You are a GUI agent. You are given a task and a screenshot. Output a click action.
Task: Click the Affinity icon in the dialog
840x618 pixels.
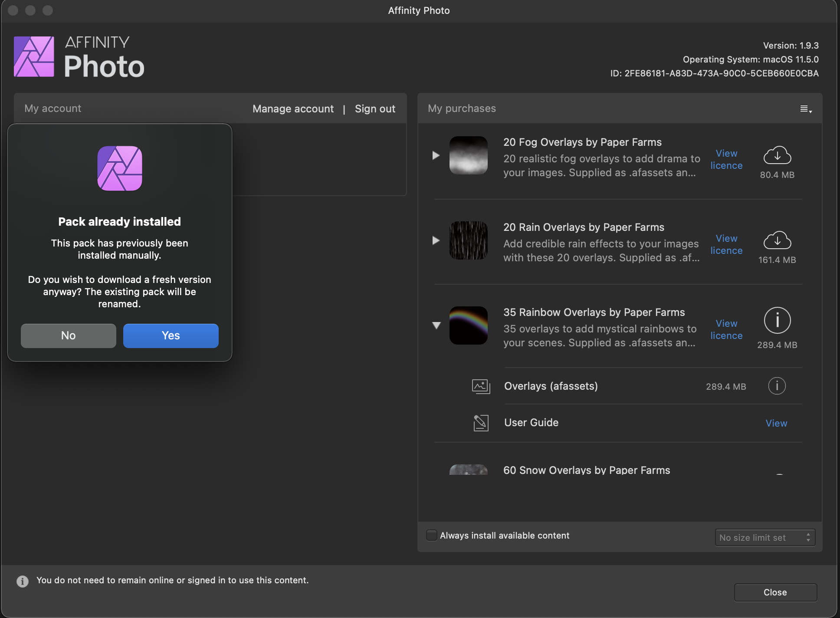pos(120,168)
